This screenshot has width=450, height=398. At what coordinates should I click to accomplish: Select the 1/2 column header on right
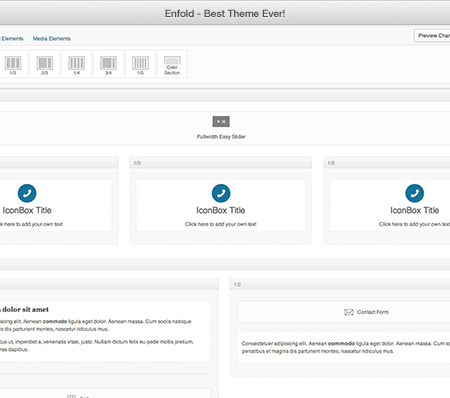(340, 284)
